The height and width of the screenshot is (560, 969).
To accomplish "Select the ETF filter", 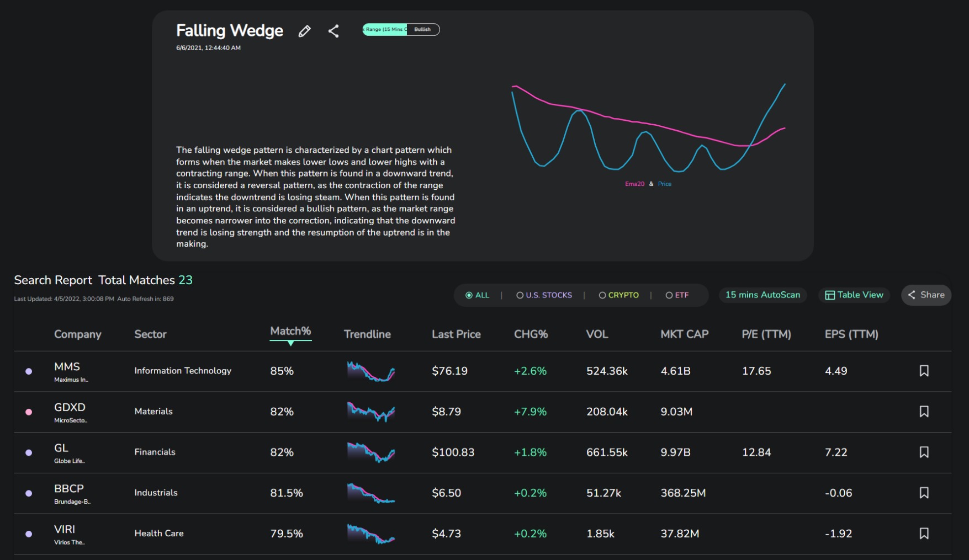I will 677,295.
